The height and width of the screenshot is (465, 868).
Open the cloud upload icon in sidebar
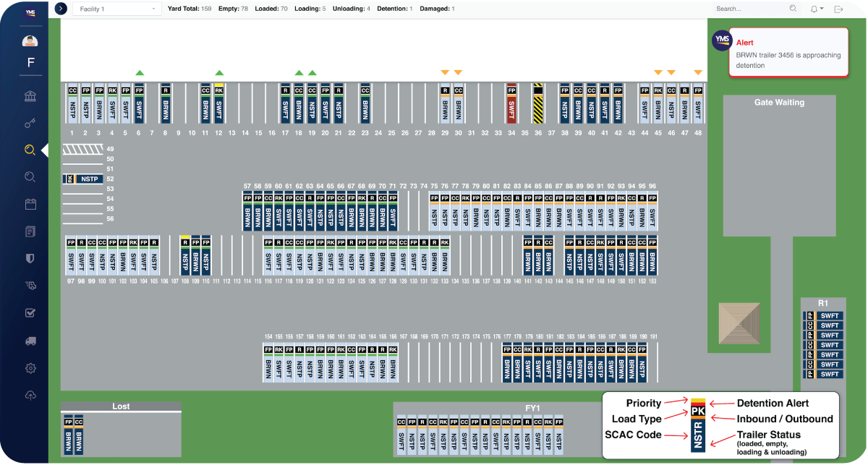click(30, 395)
